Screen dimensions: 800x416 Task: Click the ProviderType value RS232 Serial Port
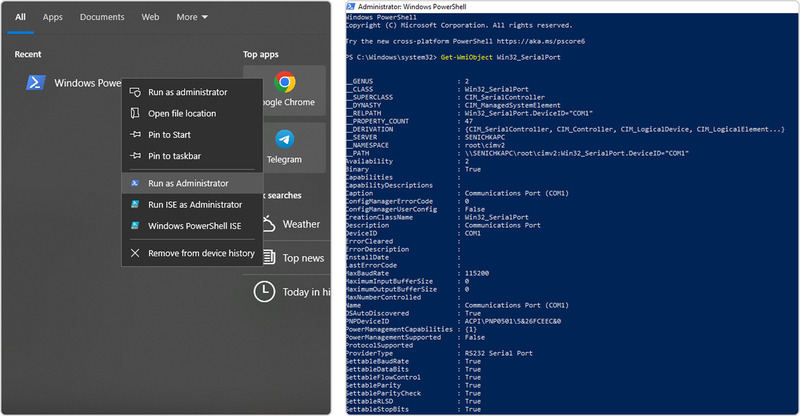pos(498,353)
